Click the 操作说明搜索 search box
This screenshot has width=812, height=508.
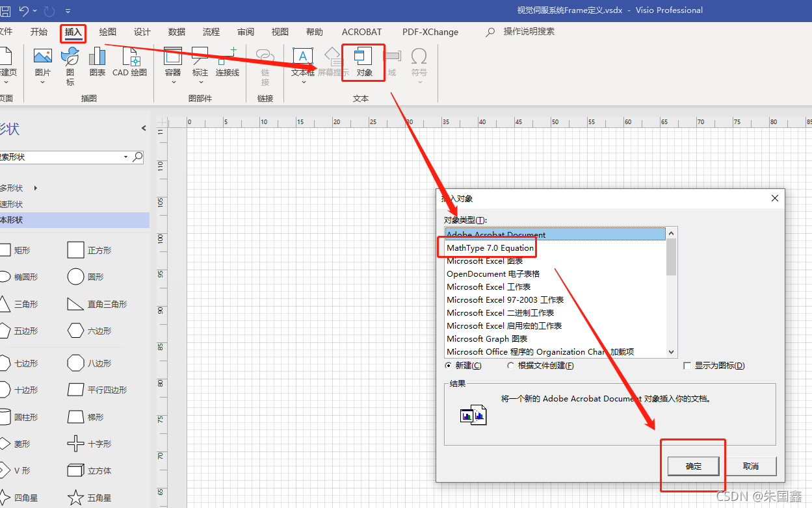[529, 32]
